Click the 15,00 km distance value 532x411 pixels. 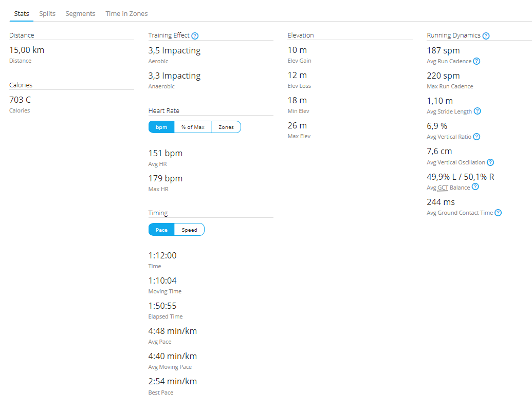[27, 50]
